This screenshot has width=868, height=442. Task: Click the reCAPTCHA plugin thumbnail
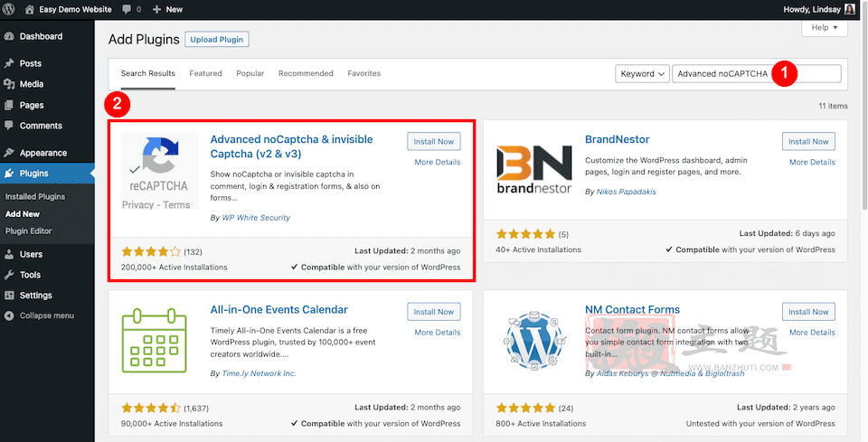tap(159, 171)
